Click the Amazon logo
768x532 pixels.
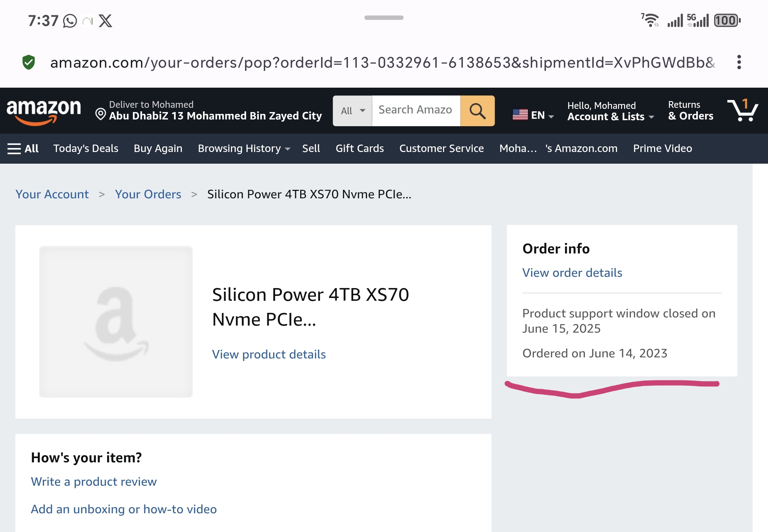click(x=43, y=111)
